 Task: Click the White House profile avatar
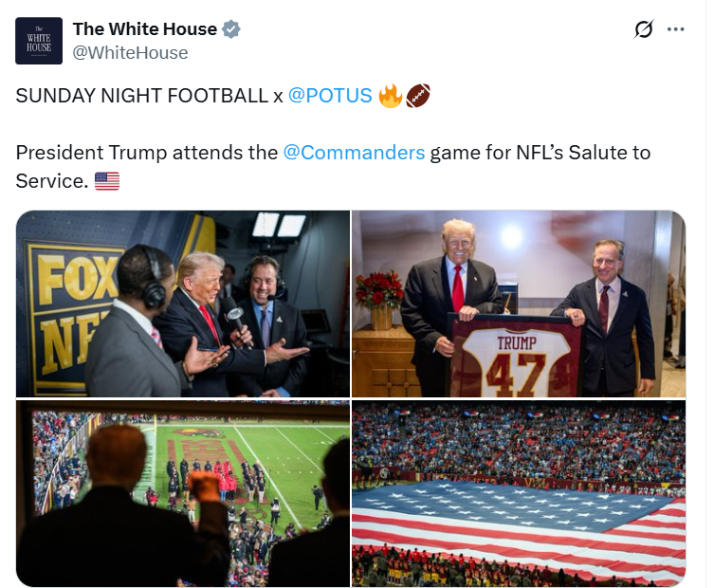pos(39,41)
